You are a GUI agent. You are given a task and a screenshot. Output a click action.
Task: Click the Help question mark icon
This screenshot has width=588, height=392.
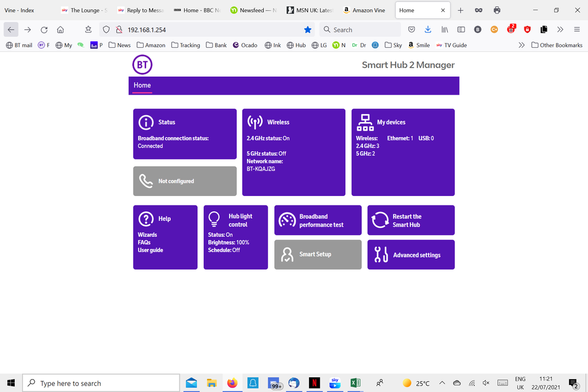click(145, 219)
